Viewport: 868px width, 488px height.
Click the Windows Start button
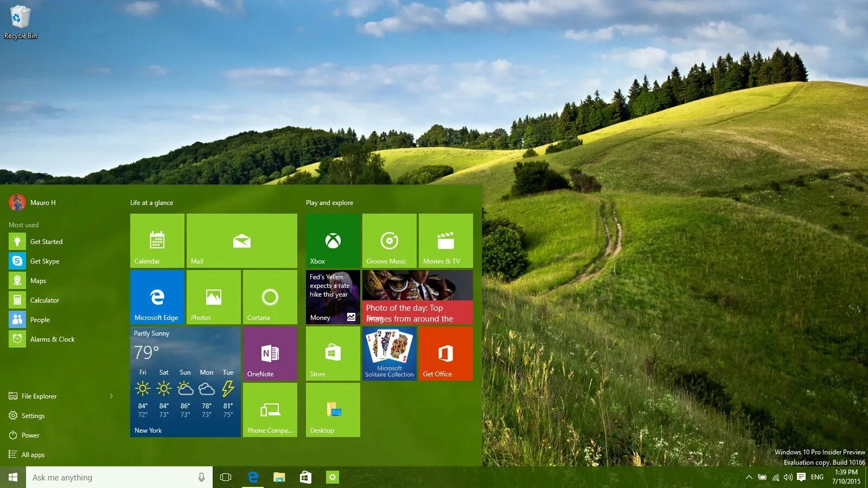(13, 477)
